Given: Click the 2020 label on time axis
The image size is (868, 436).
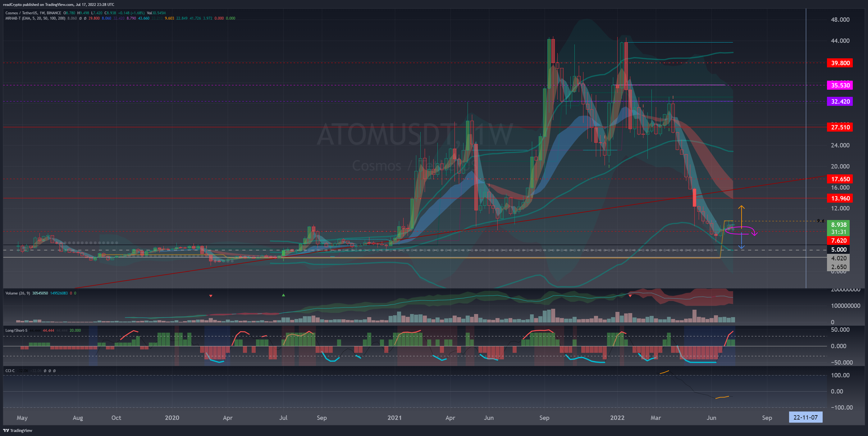Looking at the screenshot, I should 172,417.
